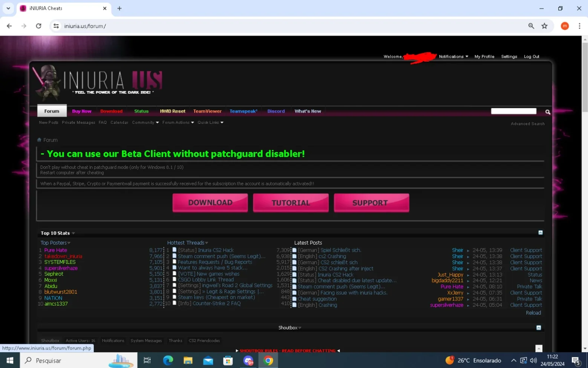Image resolution: width=588 pixels, height=368 pixels.
Task: Open Task View on the taskbar
Action: click(147, 360)
